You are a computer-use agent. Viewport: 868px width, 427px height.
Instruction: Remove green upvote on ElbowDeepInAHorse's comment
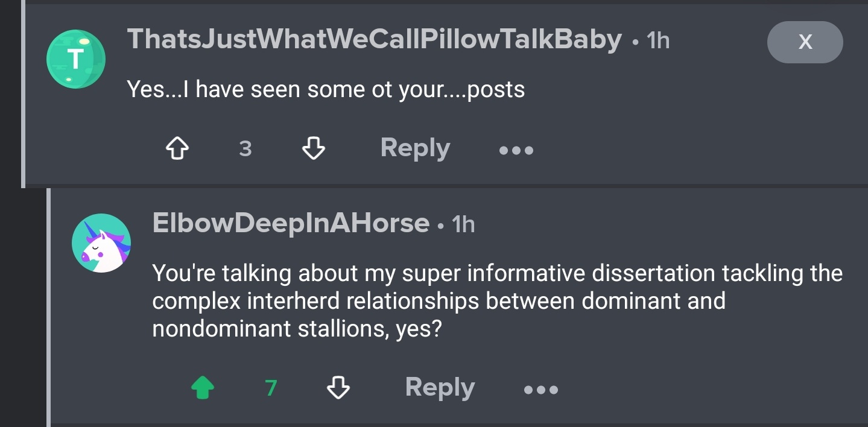[202, 388]
